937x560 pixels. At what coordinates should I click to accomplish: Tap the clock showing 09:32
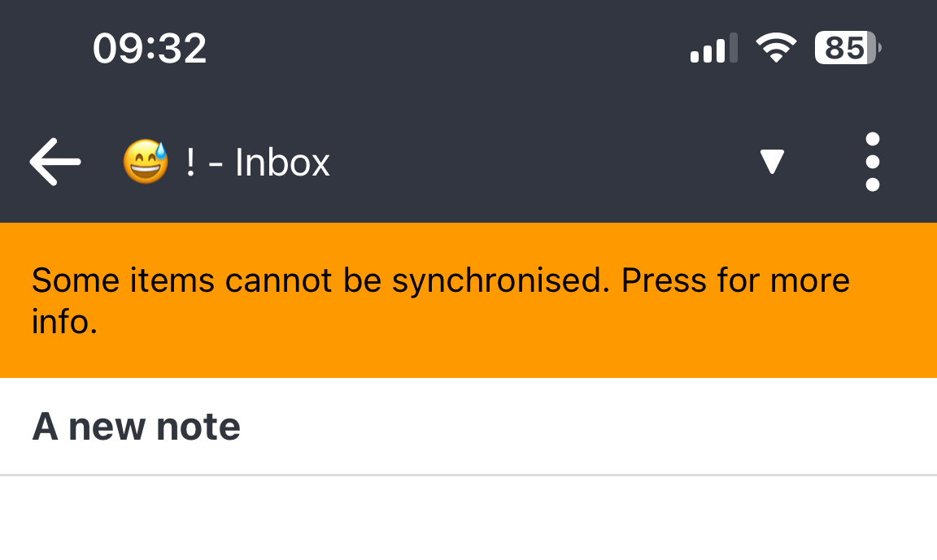tap(151, 49)
